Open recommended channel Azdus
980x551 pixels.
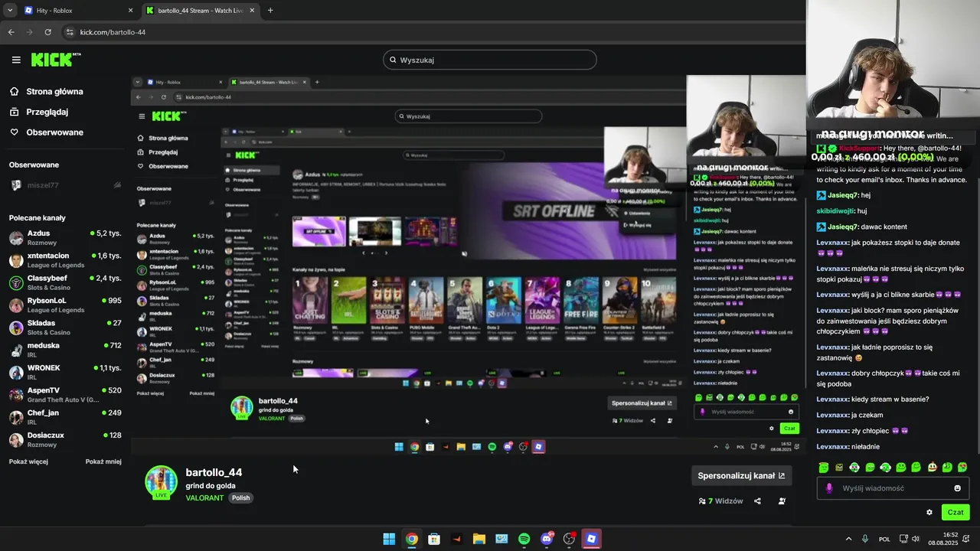[x=66, y=237]
